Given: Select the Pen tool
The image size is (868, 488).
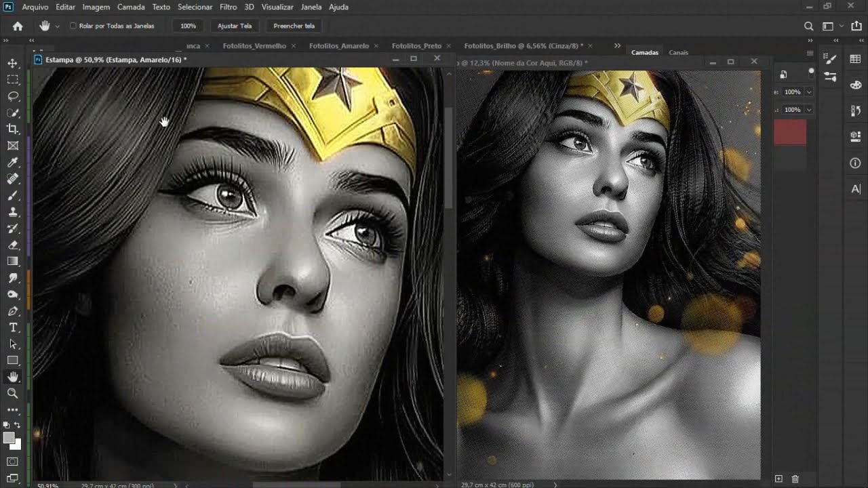Looking at the screenshot, I should pyautogui.click(x=12, y=311).
